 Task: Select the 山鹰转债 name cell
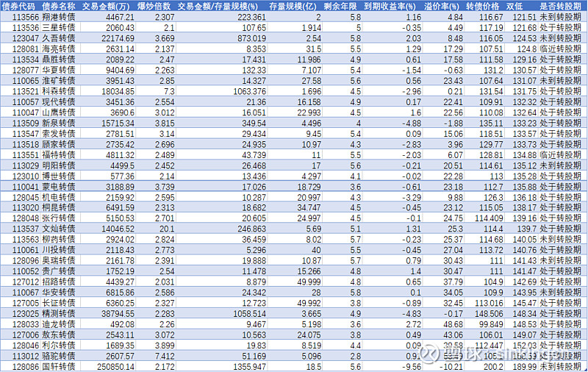pos(58,112)
